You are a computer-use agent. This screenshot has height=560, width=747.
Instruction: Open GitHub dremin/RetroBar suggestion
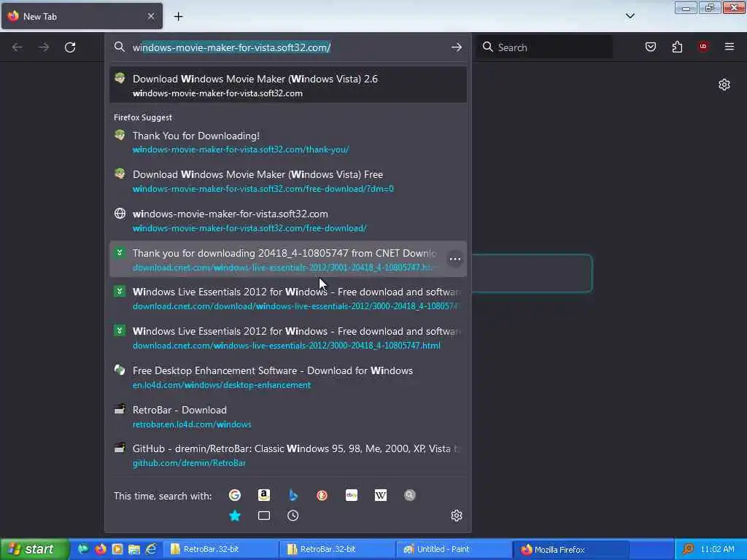pyautogui.click(x=287, y=455)
